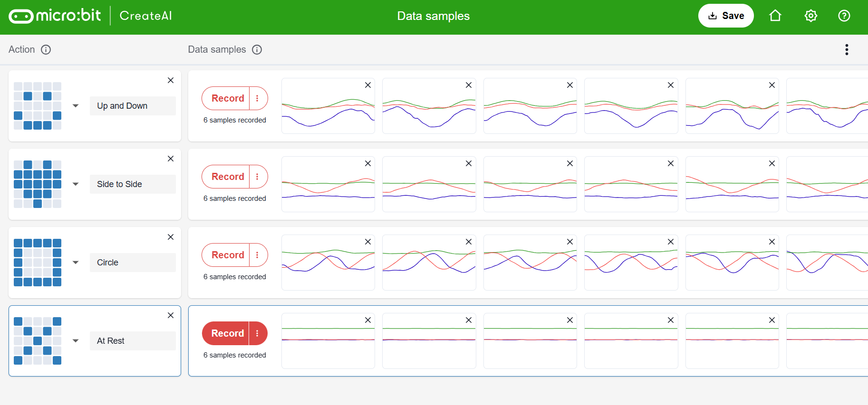Open recording options menu for At Rest
868x405 pixels.
coord(258,333)
